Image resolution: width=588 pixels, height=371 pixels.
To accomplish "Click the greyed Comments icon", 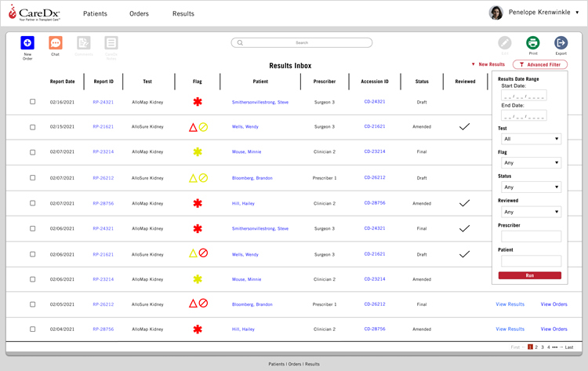I will pyautogui.click(x=84, y=43).
